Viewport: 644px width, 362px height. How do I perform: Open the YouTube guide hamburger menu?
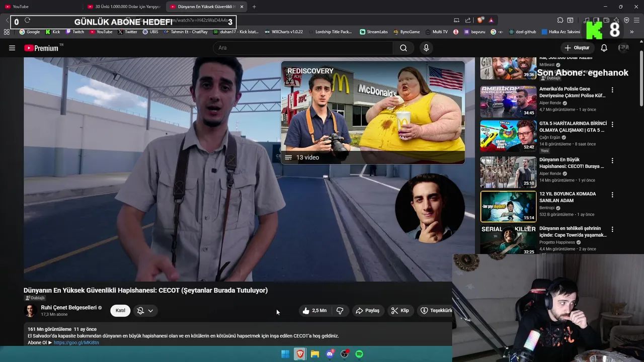(12, 48)
